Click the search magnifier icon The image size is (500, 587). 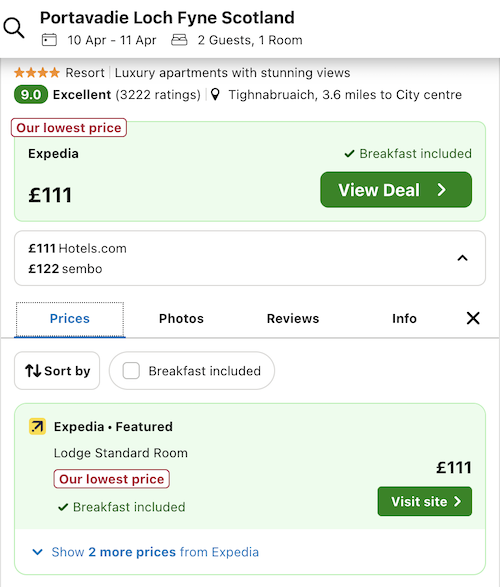pyautogui.click(x=14, y=28)
